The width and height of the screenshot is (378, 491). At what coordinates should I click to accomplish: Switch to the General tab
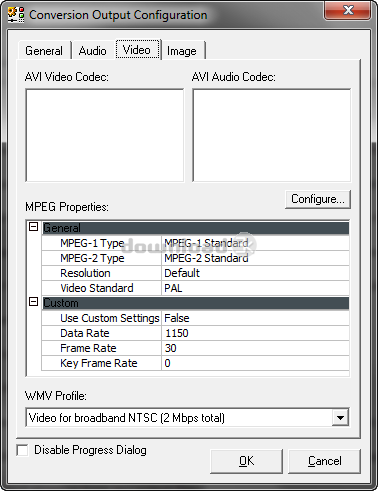tap(44, 51)
